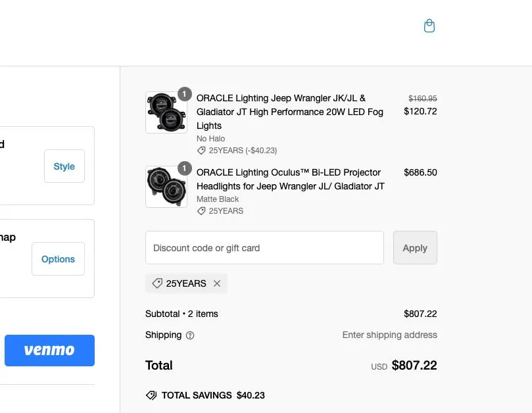Focus the Discount code or gift card field
The image size is (532, 413).
(264, 248)
